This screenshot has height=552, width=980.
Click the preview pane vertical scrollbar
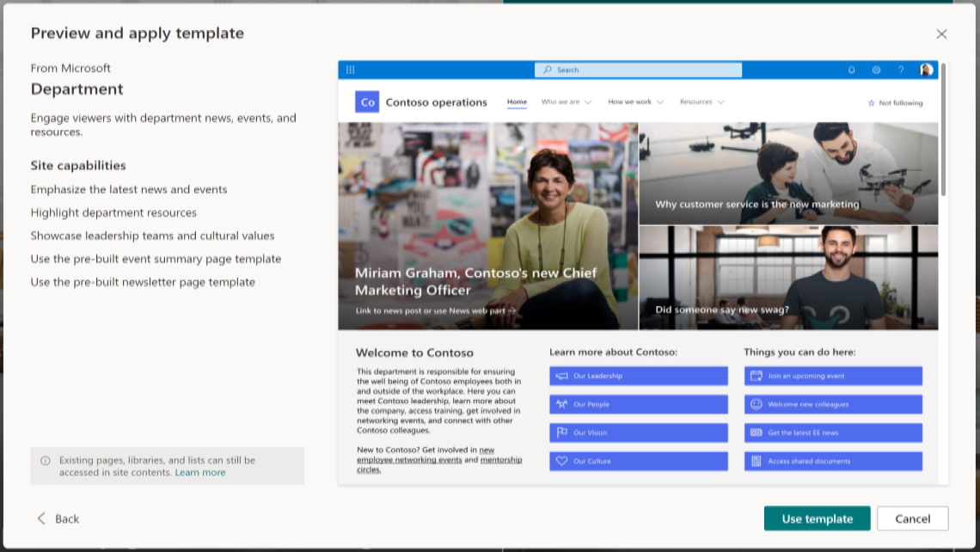[943, 129]
